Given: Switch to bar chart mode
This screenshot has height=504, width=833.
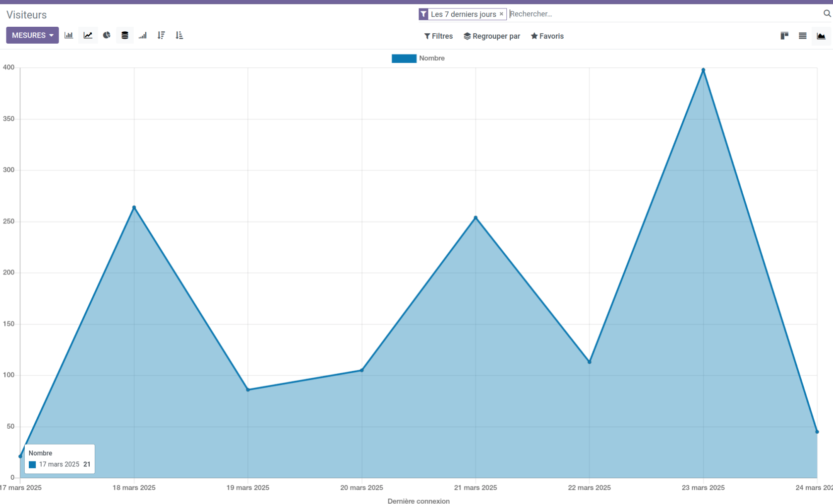Looking at the screenshot, I should pos(69,35).
